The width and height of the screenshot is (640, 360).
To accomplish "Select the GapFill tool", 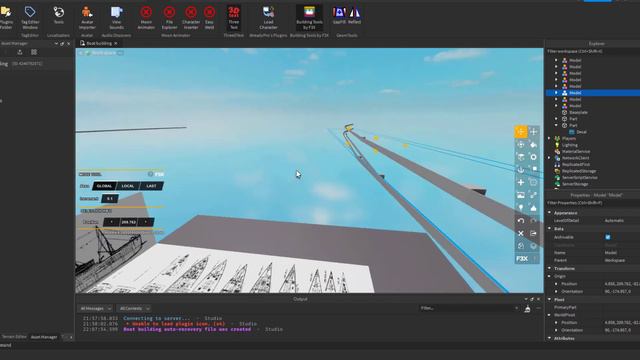I will pyautogui.click(x=339, y=15).
